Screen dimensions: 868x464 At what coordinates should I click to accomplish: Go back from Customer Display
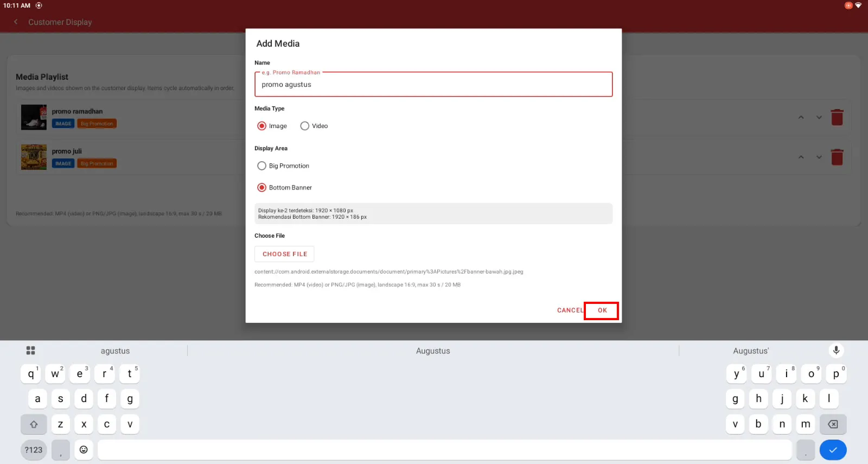click(x=16, y=22)
